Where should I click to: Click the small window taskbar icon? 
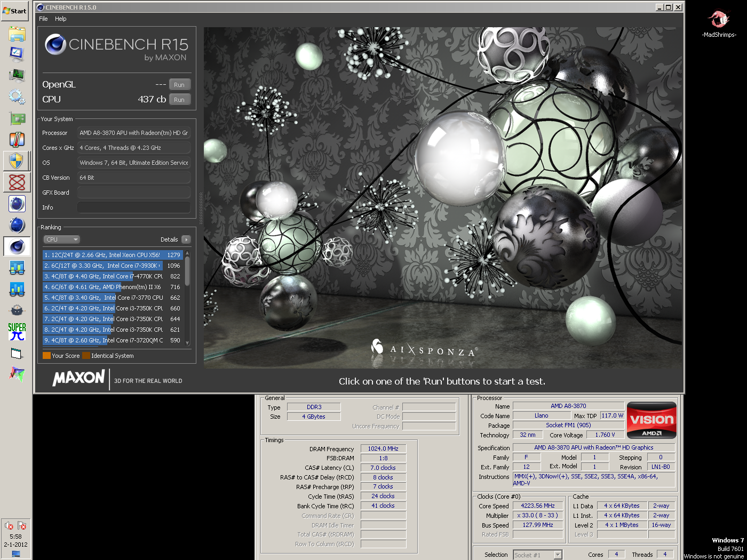(x=17, y=353)
